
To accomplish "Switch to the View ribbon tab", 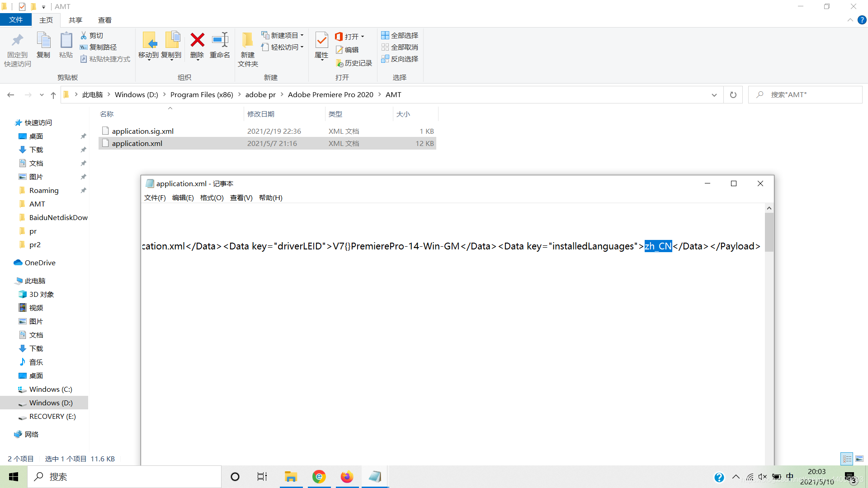I will (104, 20).
